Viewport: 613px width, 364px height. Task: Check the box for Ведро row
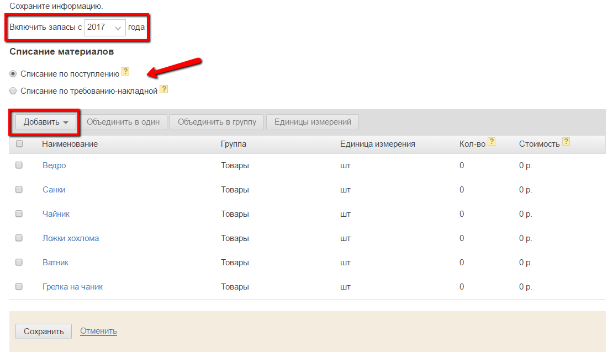19,165
